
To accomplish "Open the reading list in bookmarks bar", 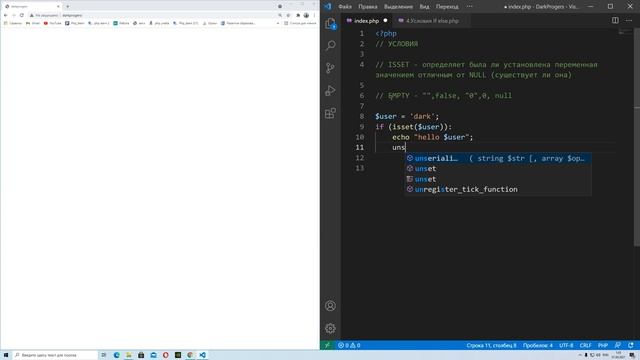I will 300,23.
